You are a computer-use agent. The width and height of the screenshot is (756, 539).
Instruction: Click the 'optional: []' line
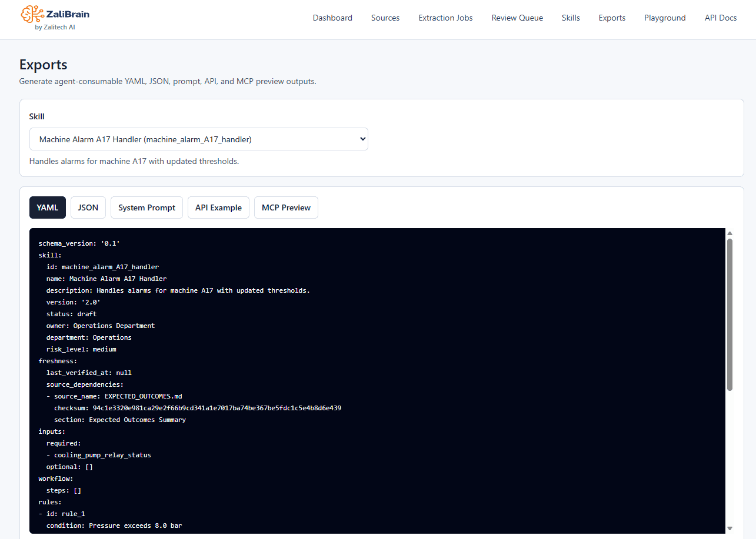tap(69, 467)
